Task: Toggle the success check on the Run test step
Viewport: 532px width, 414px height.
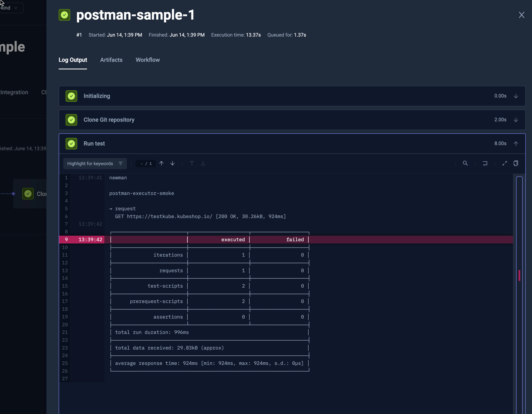Action: pos(71,144)
